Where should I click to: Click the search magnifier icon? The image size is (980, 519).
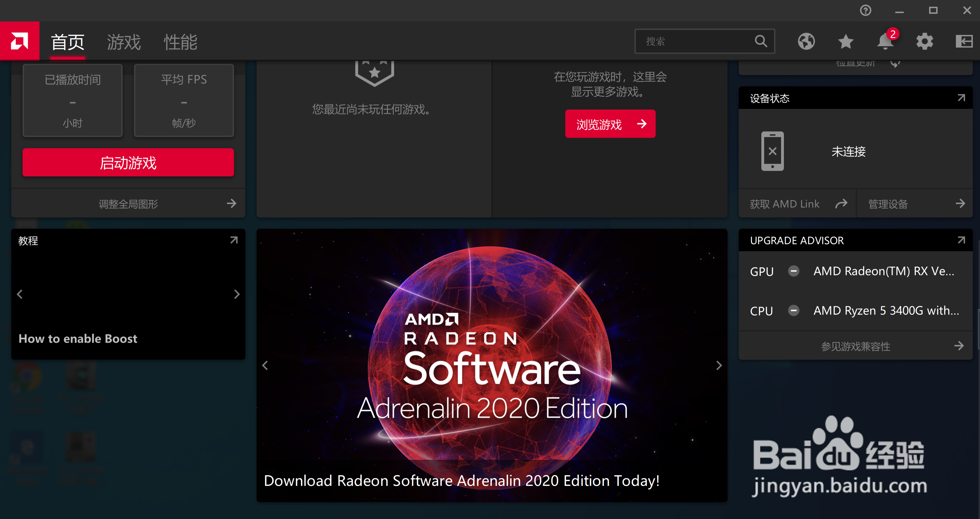point(761,41)
